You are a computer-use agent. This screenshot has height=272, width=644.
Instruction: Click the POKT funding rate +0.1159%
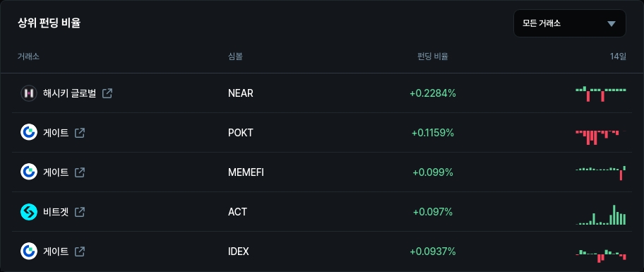point(433,133)
